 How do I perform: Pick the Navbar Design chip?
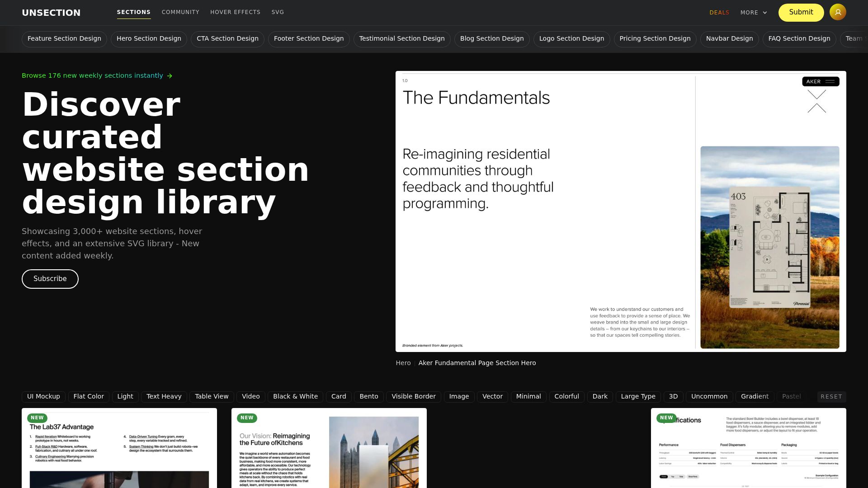729,39
